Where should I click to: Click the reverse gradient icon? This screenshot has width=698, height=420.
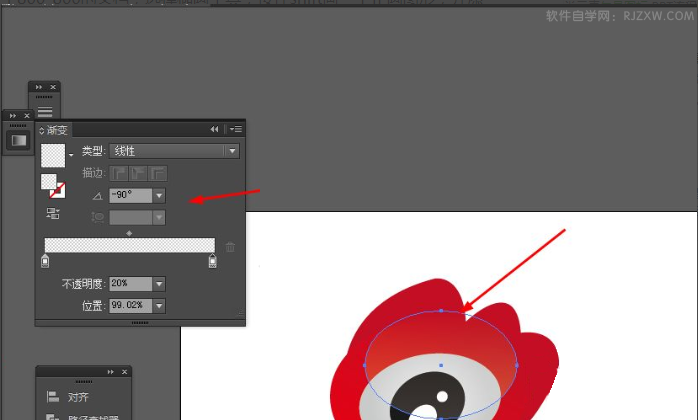pyautogui.click(x=53, y=213)
